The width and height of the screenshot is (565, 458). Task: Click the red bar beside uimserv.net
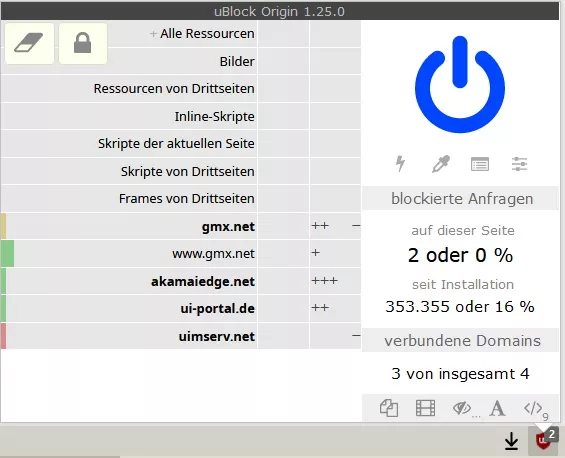coord(4,336)
